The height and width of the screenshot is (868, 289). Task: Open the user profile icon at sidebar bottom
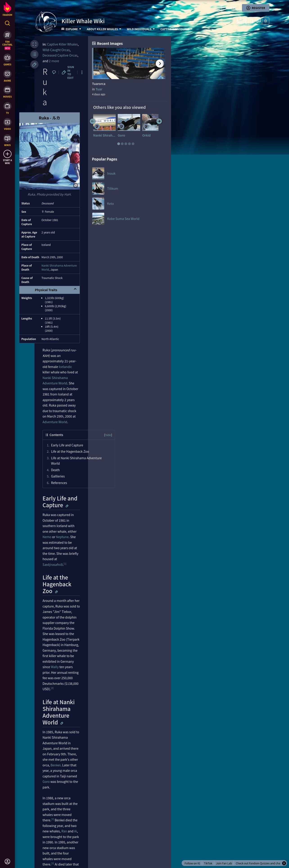tap(7, 861)
